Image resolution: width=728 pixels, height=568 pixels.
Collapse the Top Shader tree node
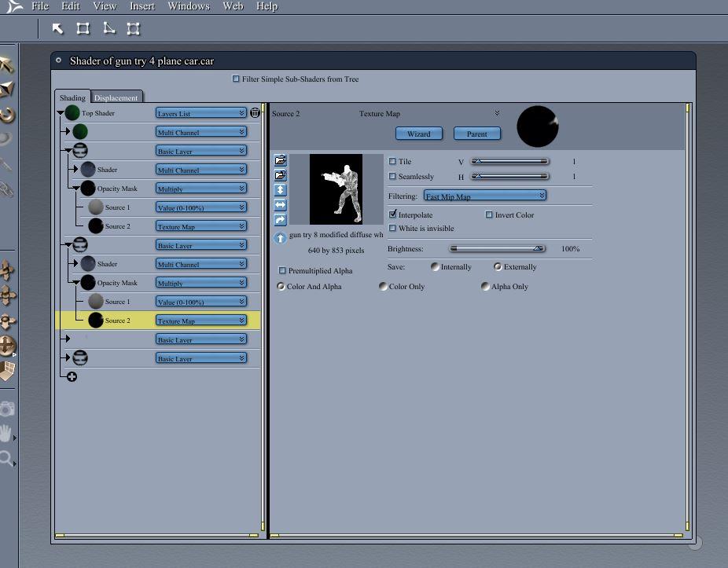click(x=61, y=112)
